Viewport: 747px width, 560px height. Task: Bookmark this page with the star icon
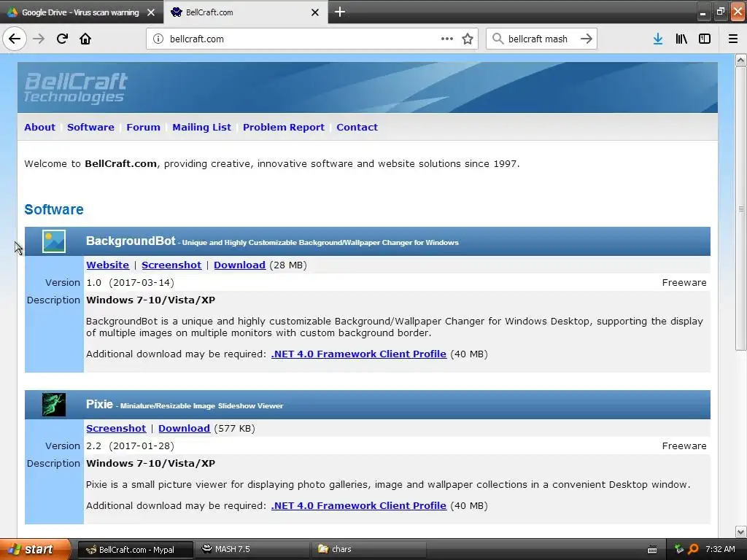[x=468, y=39]
